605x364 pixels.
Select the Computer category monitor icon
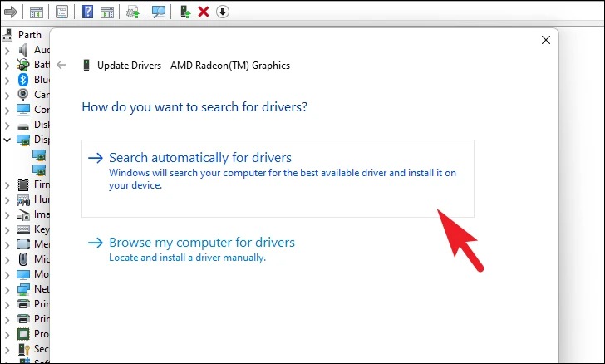point(22,110)
